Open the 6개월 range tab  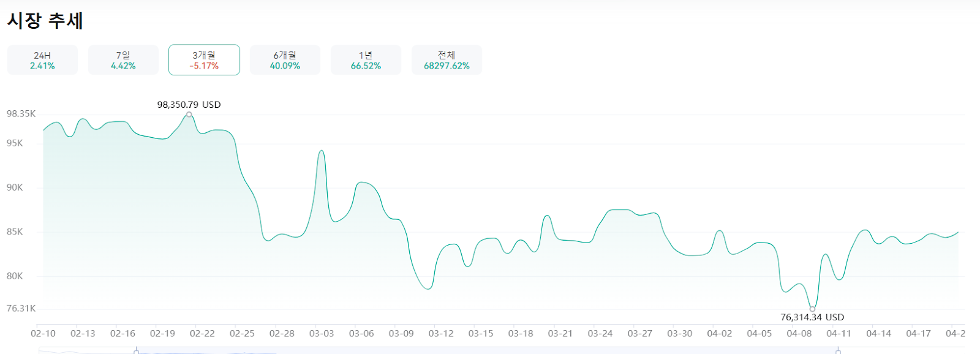point(285,60)
